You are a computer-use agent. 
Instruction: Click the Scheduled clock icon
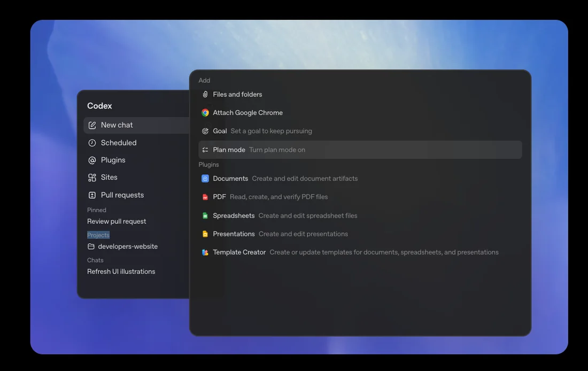pos(92,143)
